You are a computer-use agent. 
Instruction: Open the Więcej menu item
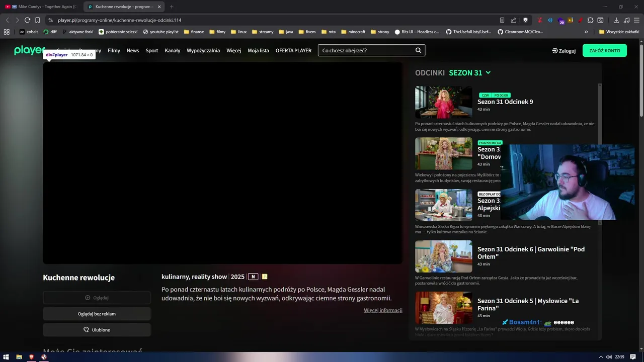[x=234, y=50]
